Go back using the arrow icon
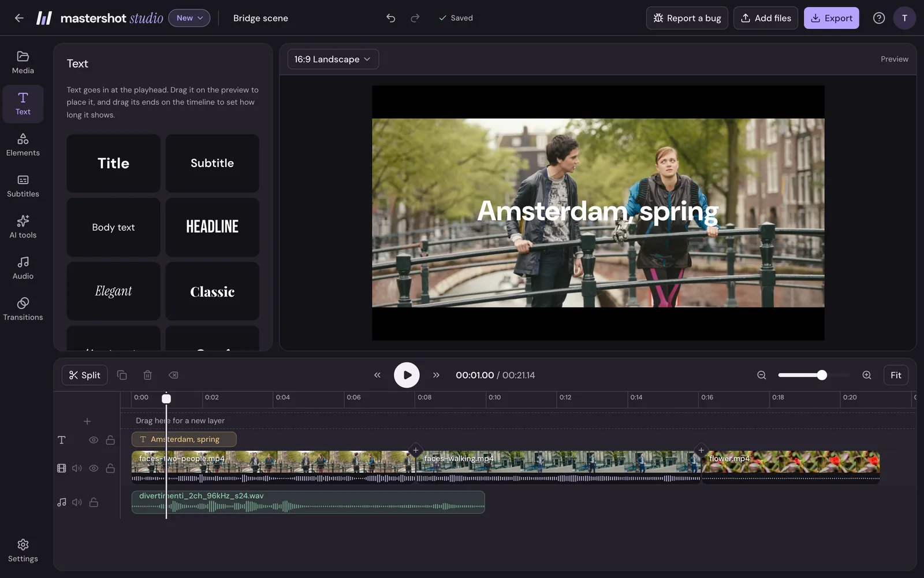Viewport: 924px width, 578px height. [x=19, y=18]
